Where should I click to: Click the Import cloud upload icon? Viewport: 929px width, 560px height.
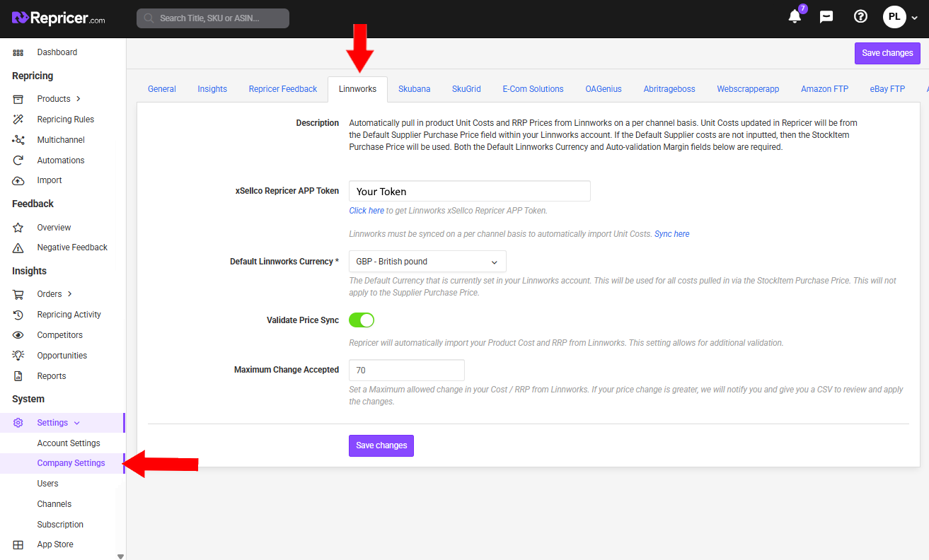pyautogui.click(x=18, y=180)
